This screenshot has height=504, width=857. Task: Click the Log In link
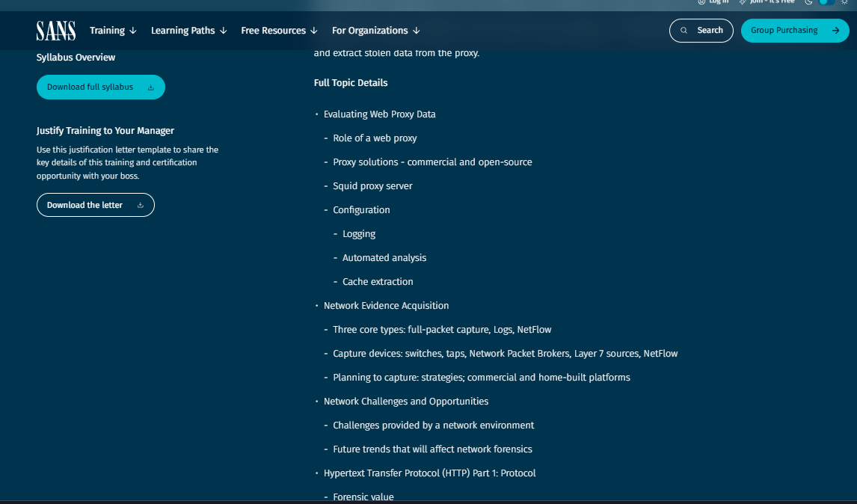[713, 2]
